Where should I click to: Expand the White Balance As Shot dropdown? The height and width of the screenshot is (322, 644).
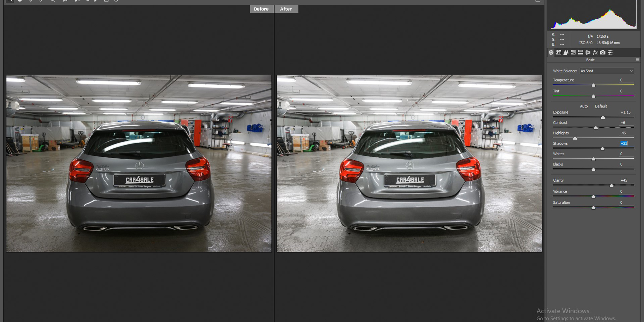607,71
